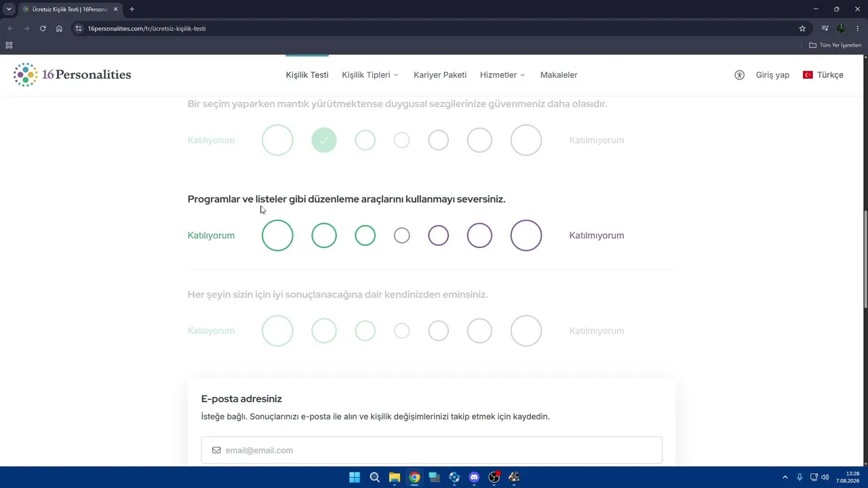Select neutral circle for Her şeyin sizin question
868x488 pixels.
tap(402, 331)
